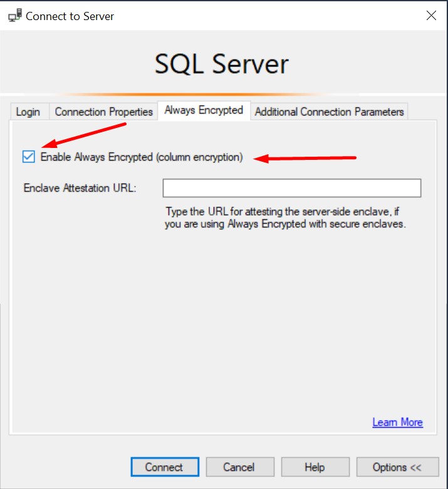Open the Learn More link

click(x=397, y=423)
